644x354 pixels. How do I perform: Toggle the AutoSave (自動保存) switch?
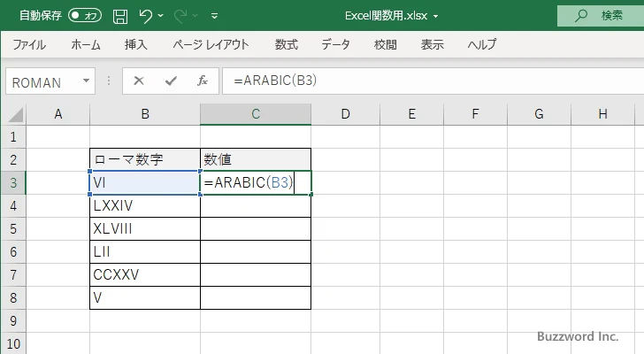pyautogui.click(x=85, y=16)
